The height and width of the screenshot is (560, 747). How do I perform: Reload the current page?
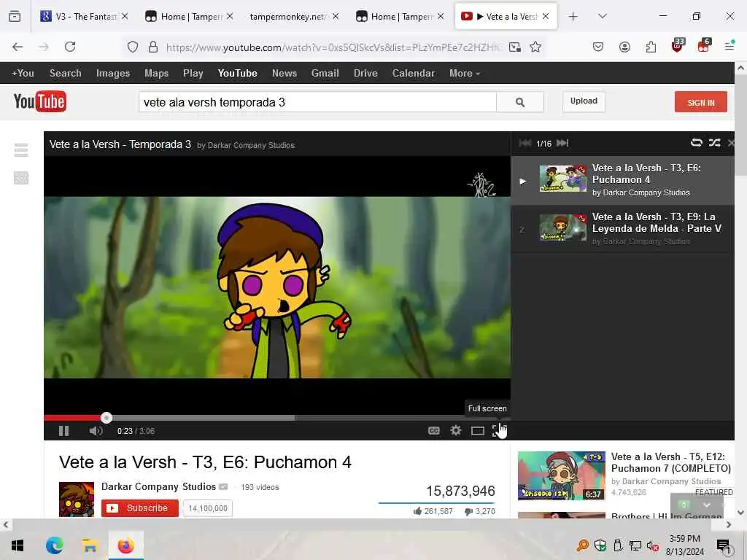[70, 47]
